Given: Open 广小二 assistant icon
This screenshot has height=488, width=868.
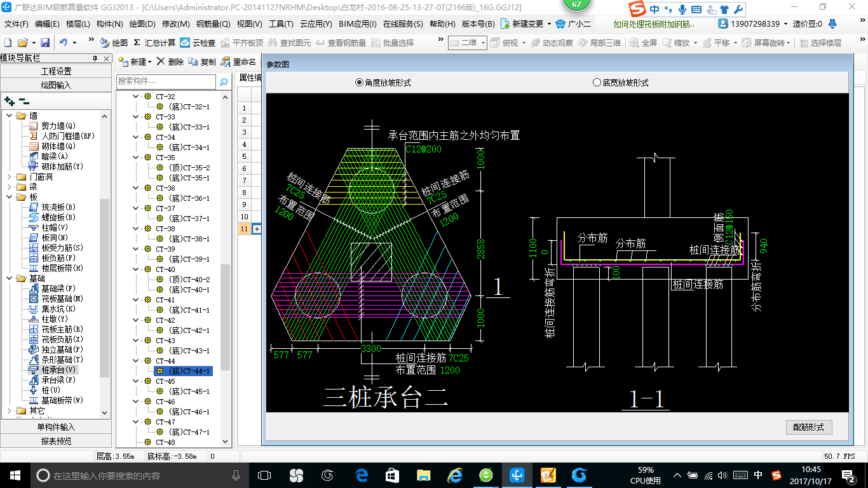Looking at the screenshot, I should click(x=573, y=24).
